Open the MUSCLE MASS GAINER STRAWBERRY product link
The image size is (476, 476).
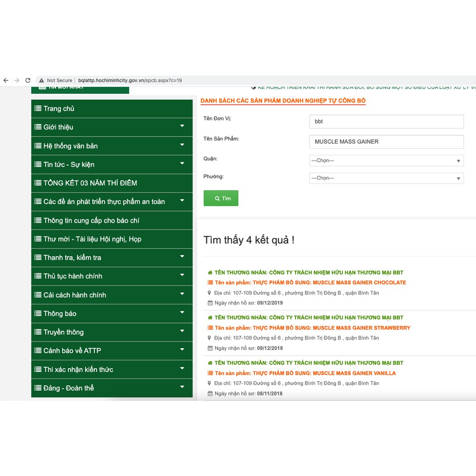pyautogui.click(x=312, y=328)
